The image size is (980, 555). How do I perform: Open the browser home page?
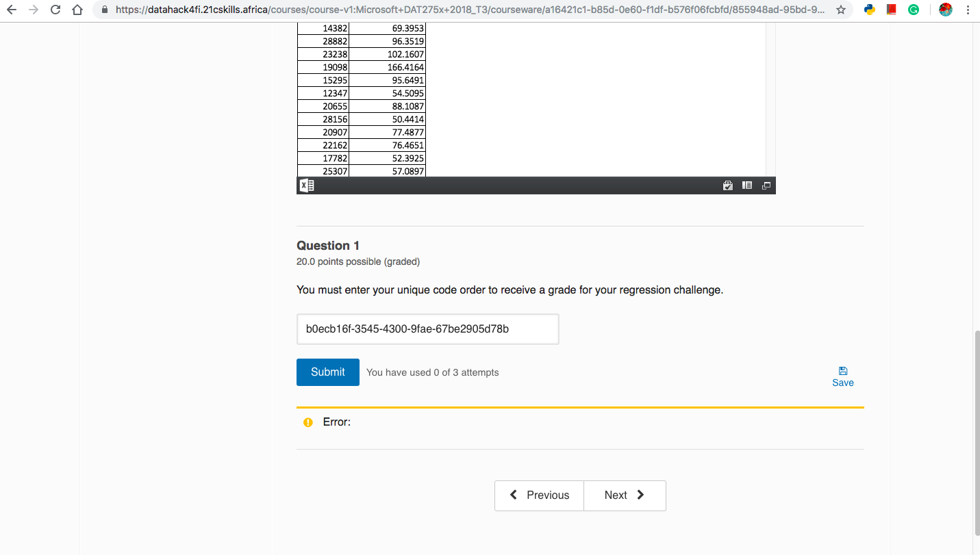77,10
